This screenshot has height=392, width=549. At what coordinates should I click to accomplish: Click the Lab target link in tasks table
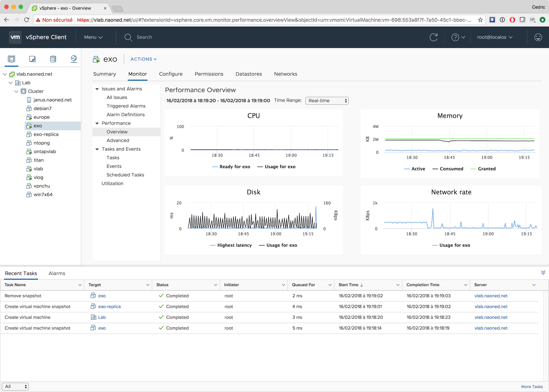coord(102,317)
